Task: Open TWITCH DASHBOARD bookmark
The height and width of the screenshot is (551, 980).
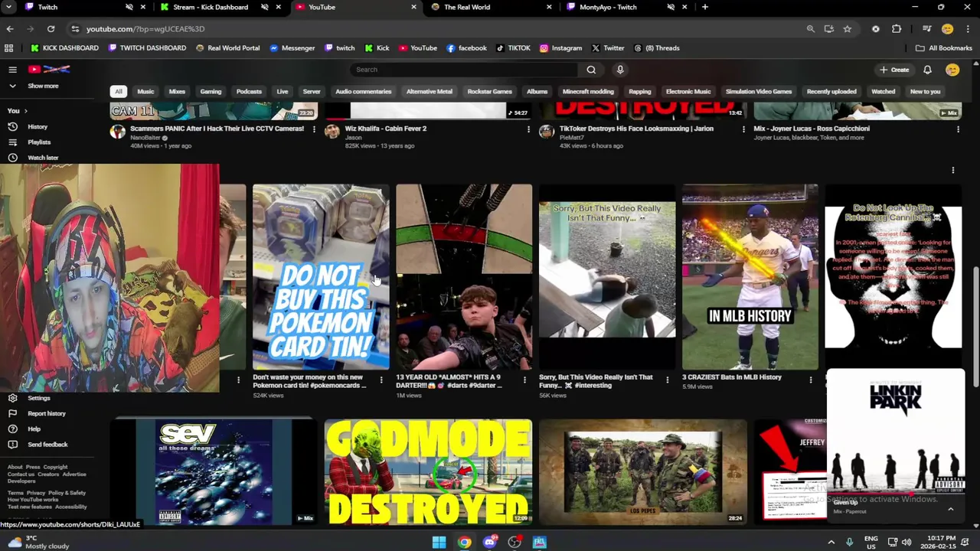Action: pos(147,47)
